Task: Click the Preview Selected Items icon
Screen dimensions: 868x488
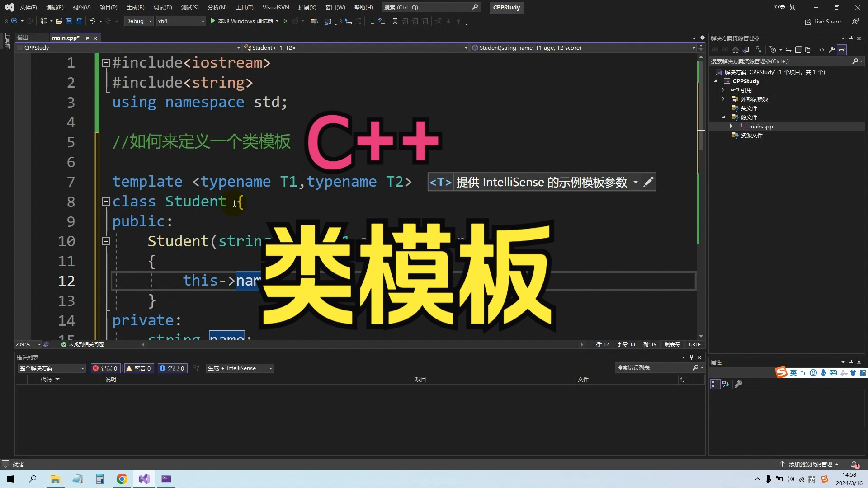Action: click(842, 50)
